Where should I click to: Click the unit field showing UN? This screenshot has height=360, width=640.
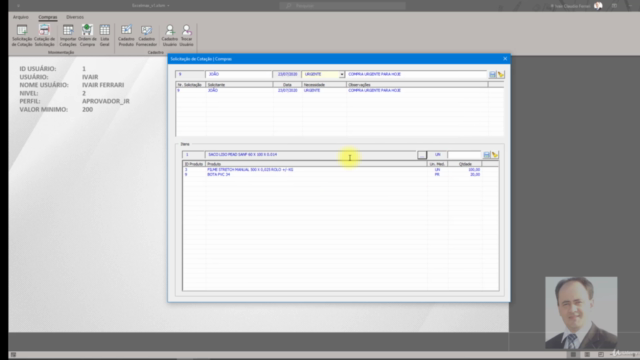[x=438, y=155]
